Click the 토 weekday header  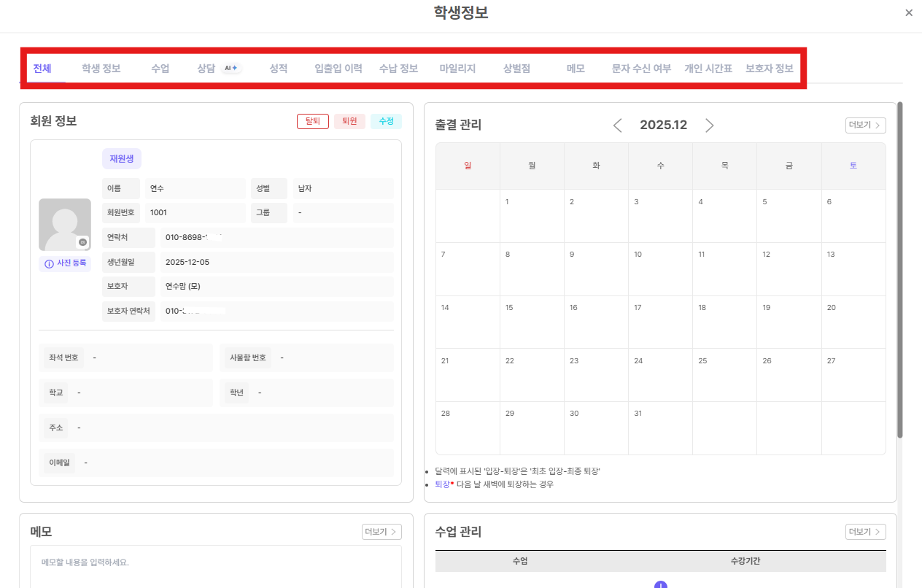(853, 166)
